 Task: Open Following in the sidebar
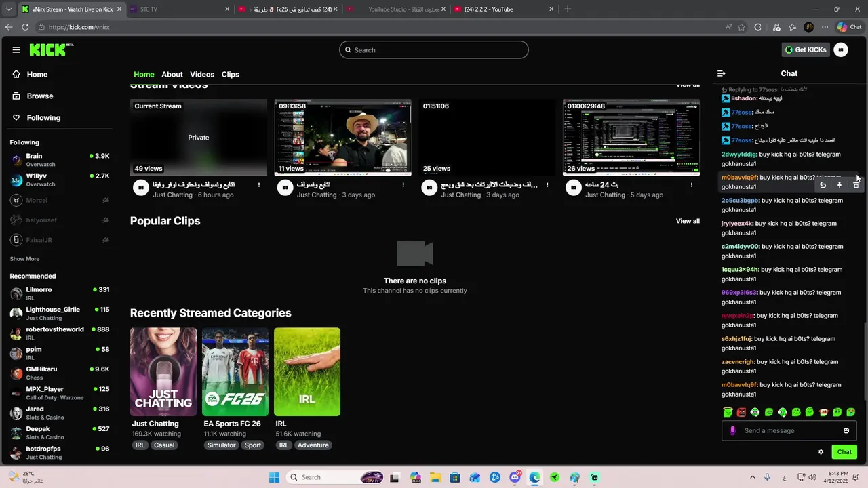coord(43,118)
